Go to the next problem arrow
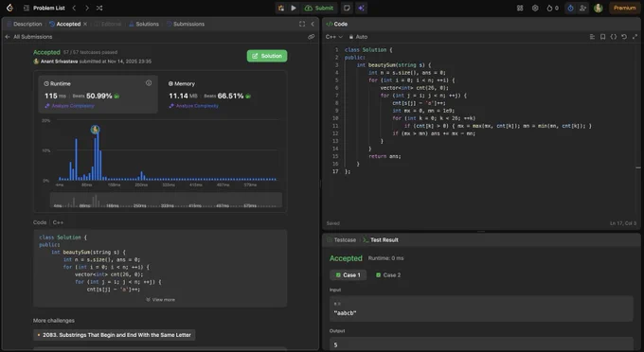 87,8
